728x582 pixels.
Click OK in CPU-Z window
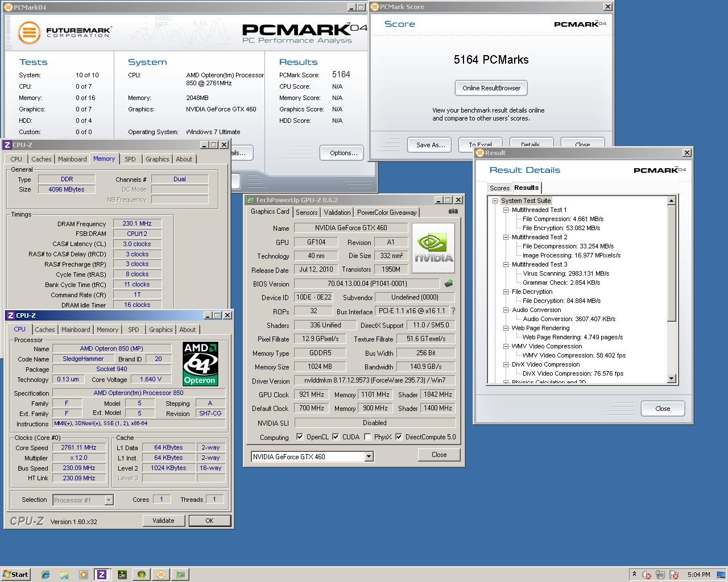pos(209,521)
